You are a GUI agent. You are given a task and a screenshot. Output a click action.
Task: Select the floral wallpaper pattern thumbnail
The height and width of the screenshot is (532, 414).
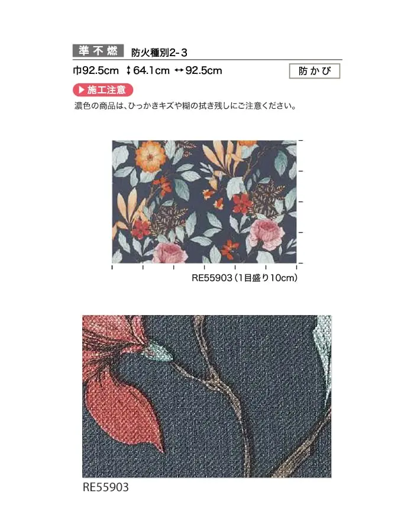pos(204,202)
